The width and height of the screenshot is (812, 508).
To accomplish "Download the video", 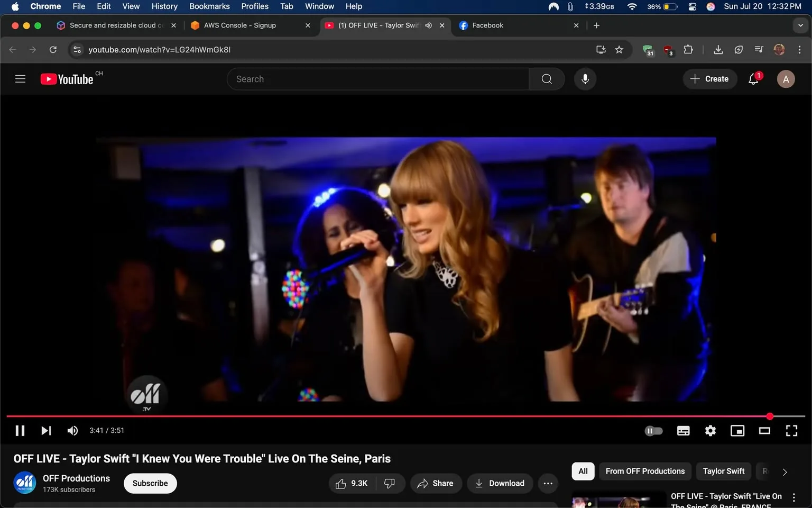I will 499,483.
